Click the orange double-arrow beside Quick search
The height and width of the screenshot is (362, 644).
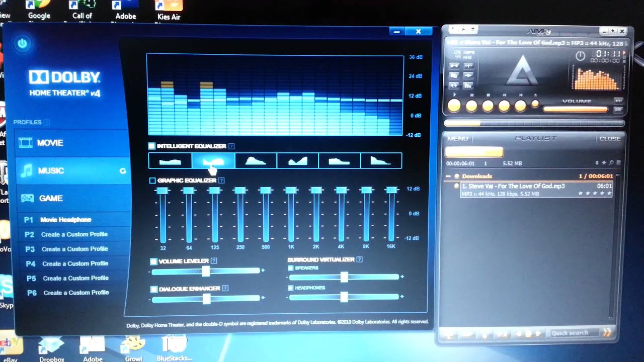pos(607,333)
